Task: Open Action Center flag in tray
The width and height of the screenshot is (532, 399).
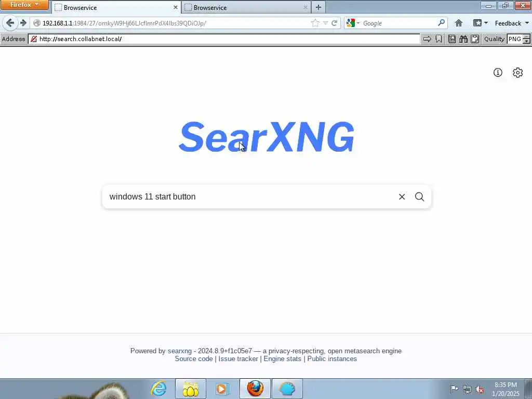Action: 454,389
